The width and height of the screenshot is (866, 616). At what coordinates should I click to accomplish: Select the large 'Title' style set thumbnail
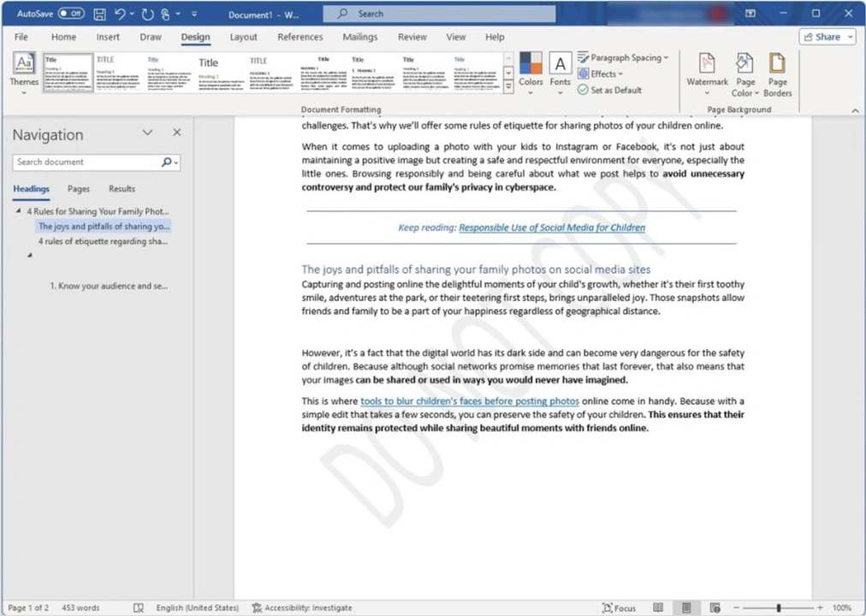221,73
